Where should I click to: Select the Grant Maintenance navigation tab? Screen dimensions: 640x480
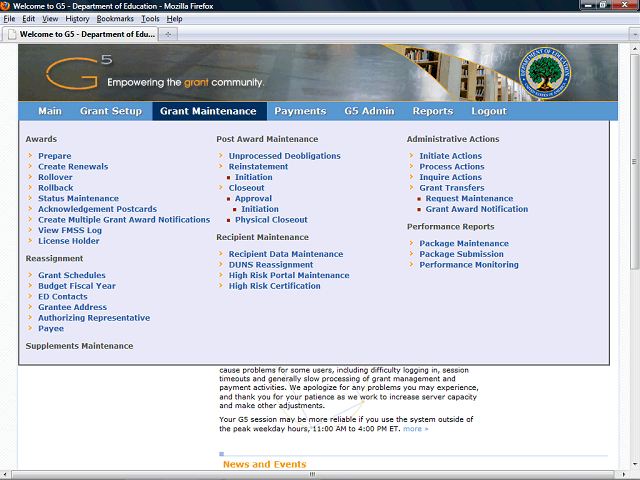pyautogui.click(x=209, y=111)
